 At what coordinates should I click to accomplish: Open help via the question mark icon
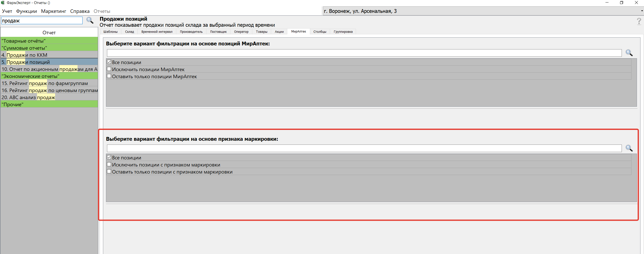pyautogui.click(x=639, y=21)
